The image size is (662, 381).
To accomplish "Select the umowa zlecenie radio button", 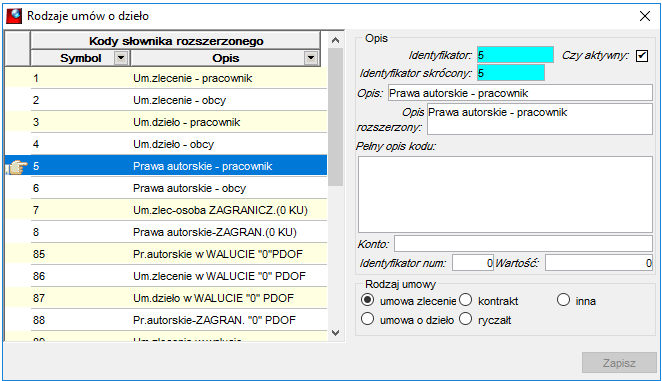I will 367,300.
